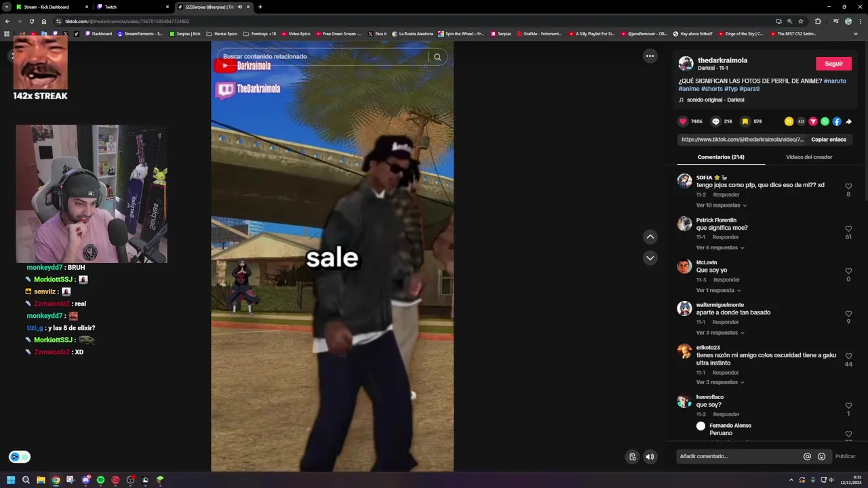Viewport: 868px width, 488px height.
Task: Open Spotify from the taskbar
Action: point(100,480)
